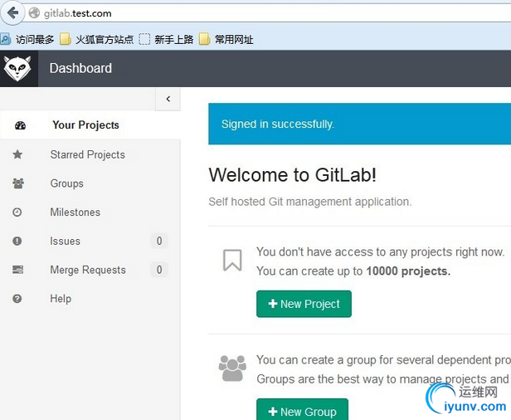Click the browser back arrow button
The image size is (511, 420).
tap(12, 13)
